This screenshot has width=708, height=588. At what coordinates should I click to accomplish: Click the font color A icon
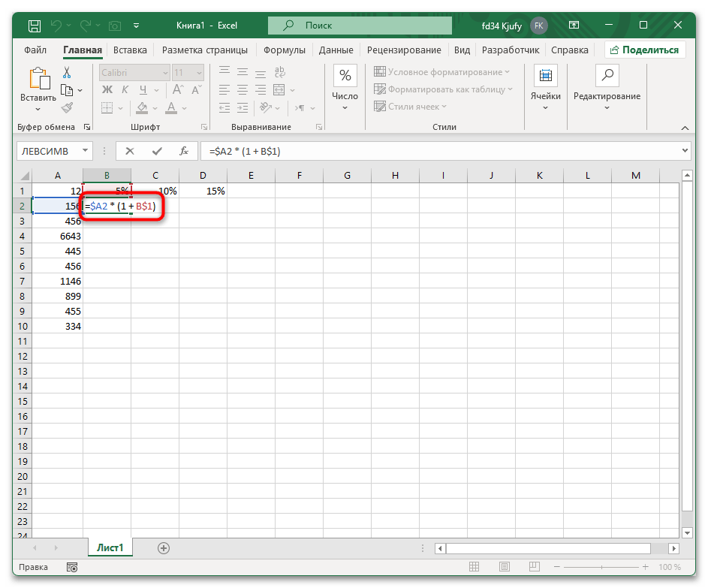click(171, 108)
